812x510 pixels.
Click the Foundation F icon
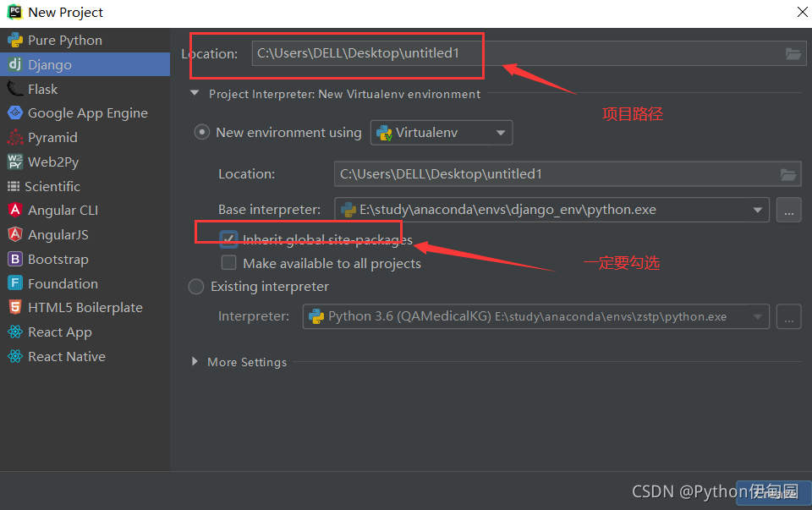(15, 283)
